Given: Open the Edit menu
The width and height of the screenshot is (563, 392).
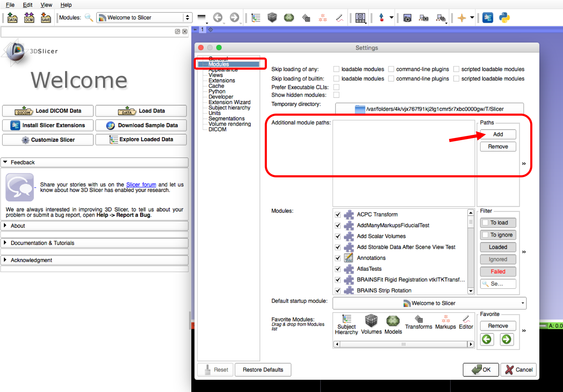Looking at the screenshot, I should click(28, 5).
